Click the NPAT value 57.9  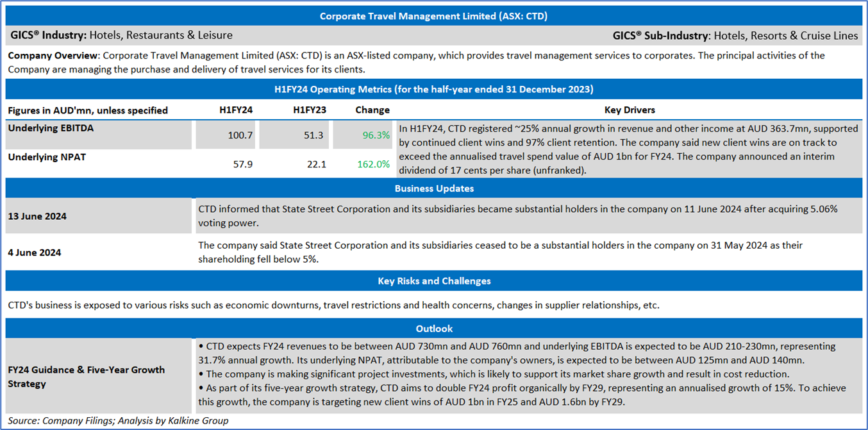242,164
